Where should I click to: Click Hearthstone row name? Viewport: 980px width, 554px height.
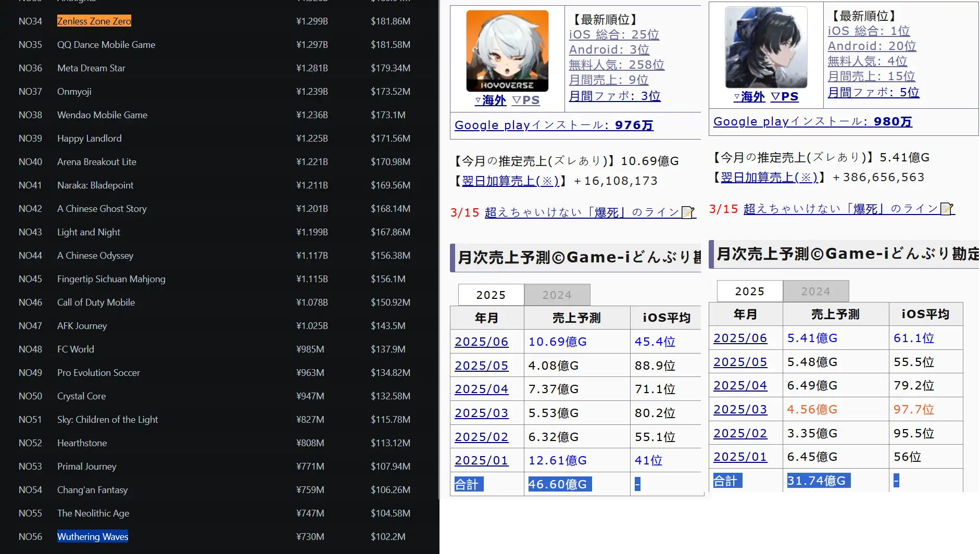pyautogui.click(x=82, y=443)
